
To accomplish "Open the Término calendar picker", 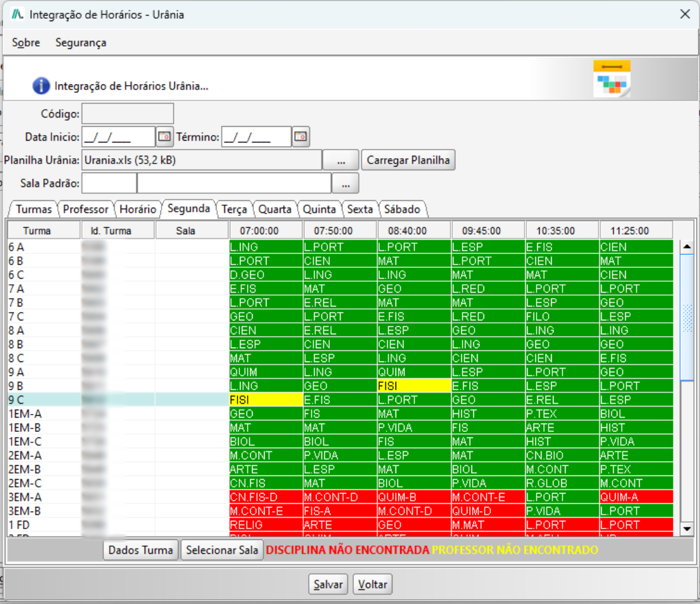I will tap(301, 137).
